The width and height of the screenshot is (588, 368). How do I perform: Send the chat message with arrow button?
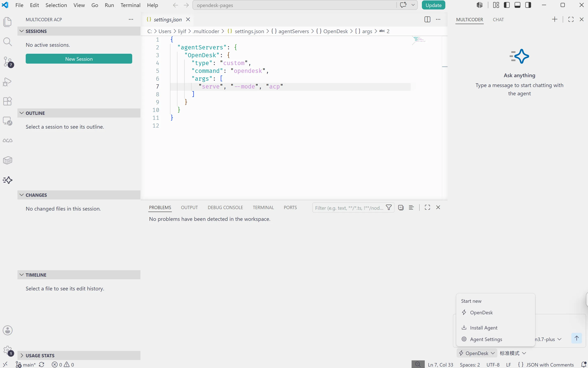576,338
